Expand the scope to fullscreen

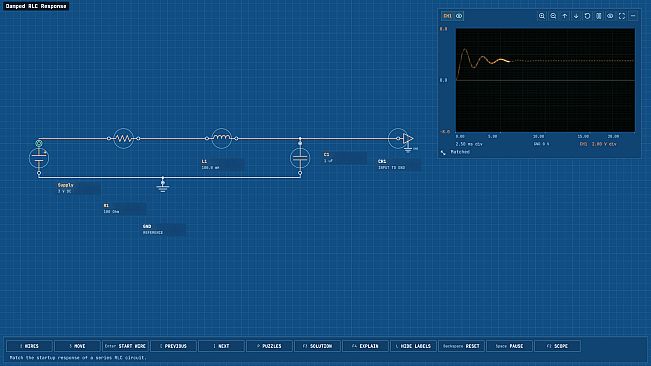(622, 16)
